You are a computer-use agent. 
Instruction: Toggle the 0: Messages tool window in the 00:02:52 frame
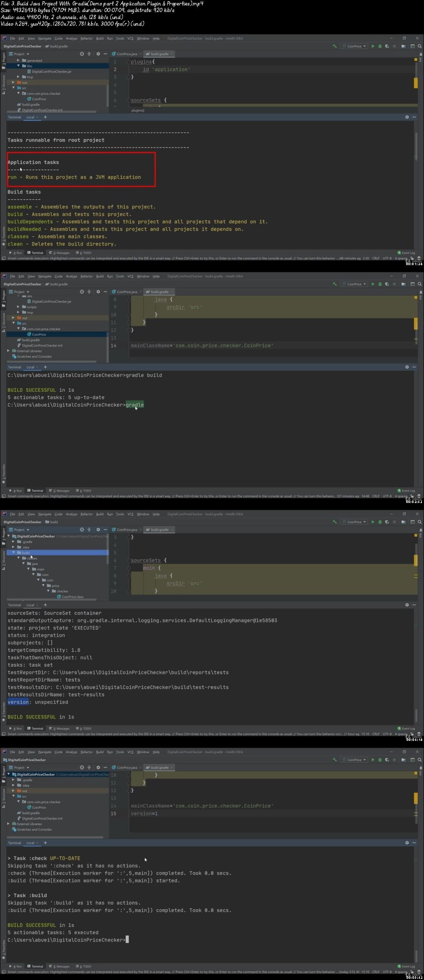point(60,491)
